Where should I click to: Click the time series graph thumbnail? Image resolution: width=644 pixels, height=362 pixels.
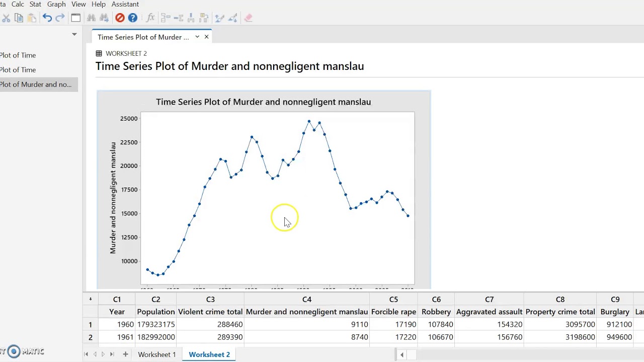pyautogui.click(x=264, y=190)
